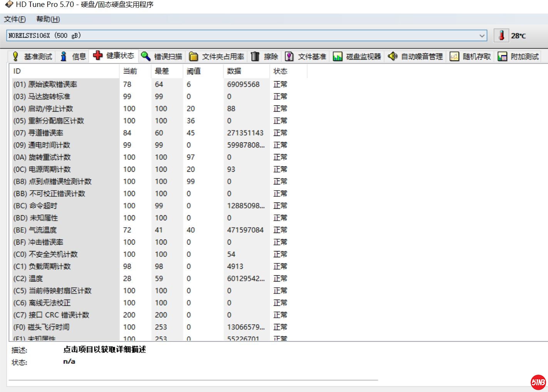Click the trash can icon for 擦除
Image resolution: width=548 pixels, height=392 pixels.
point(255,57)
